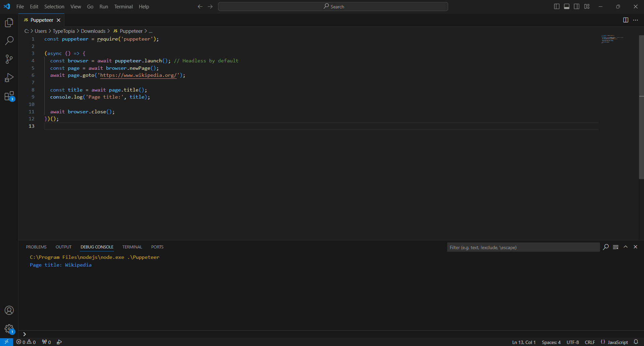Click the VS Code logo icon
Screen dimensions: 644x346
(x=7, y=6)
